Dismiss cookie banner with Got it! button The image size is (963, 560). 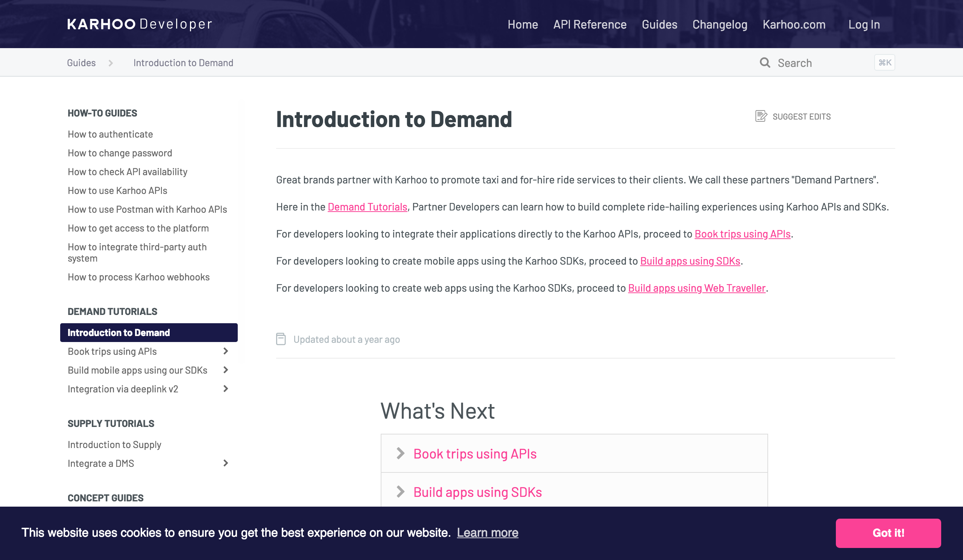point(888,533)
